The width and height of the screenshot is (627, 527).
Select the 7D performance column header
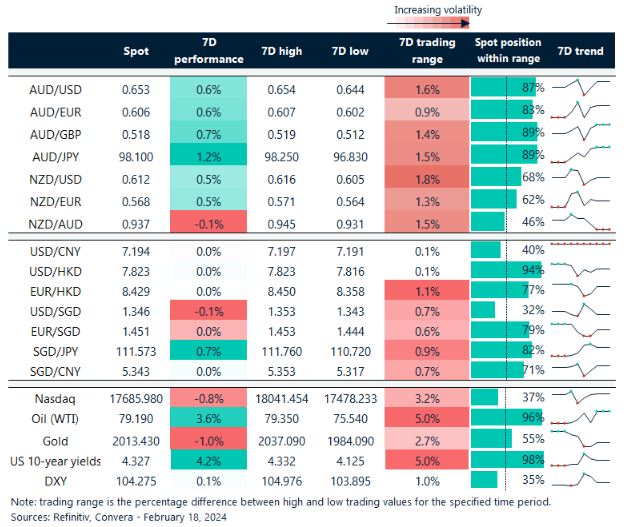tap(209, 51)
